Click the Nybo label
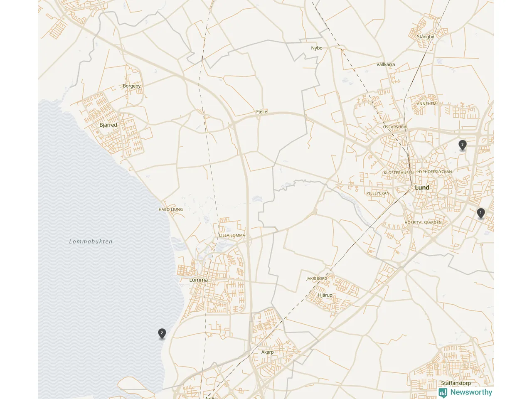This screenshot has width=532, height=399. (x=317, y=48)
